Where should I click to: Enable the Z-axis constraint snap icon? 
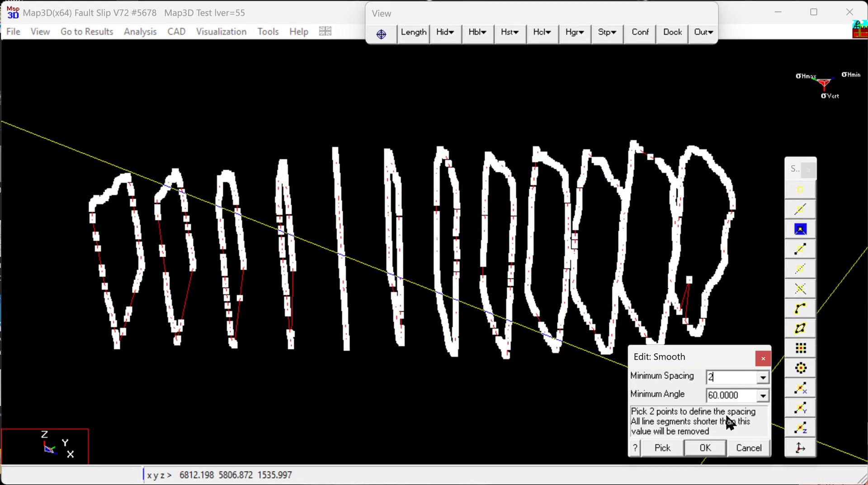[800, 428]
